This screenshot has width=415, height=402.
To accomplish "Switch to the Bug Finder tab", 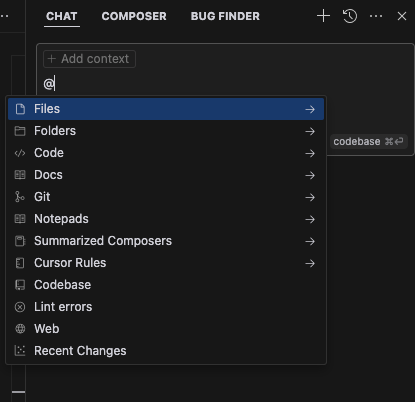I will point(225,16).
